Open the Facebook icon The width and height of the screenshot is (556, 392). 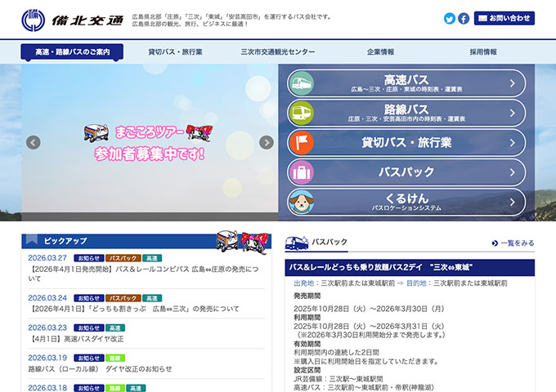pyautogui.click(x=464, y=19)
